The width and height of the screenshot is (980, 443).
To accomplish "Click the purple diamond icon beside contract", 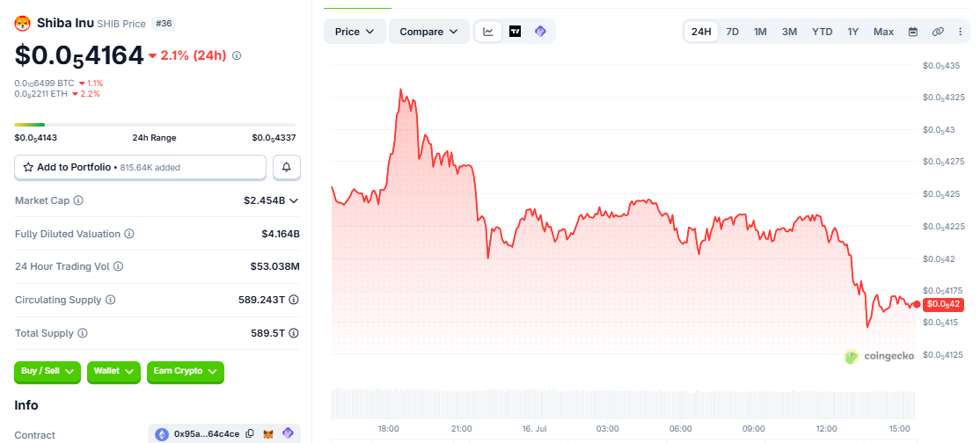I will (x=288, y=433).
